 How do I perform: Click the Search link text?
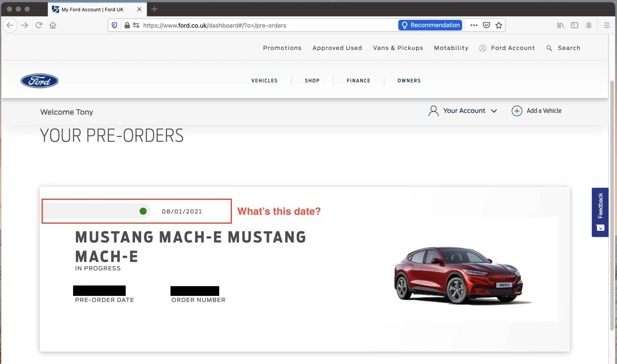pos(569,48)
